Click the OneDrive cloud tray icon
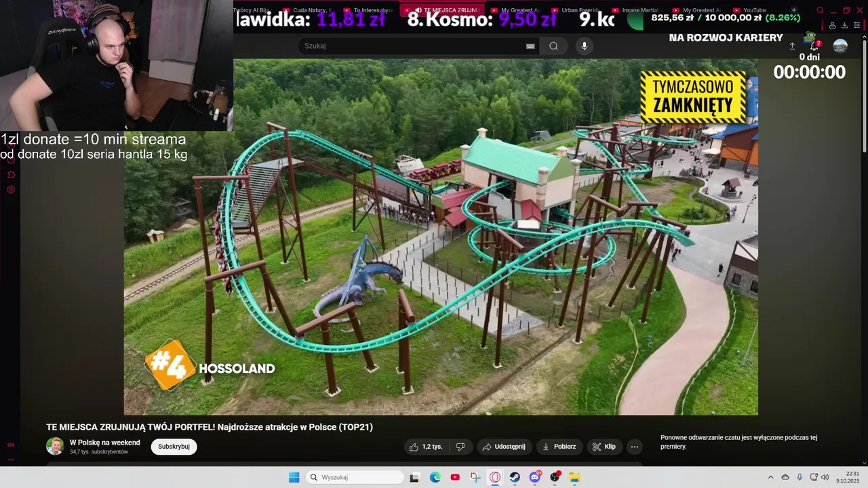Screen dimensions: 868x488 click(785, 477)
